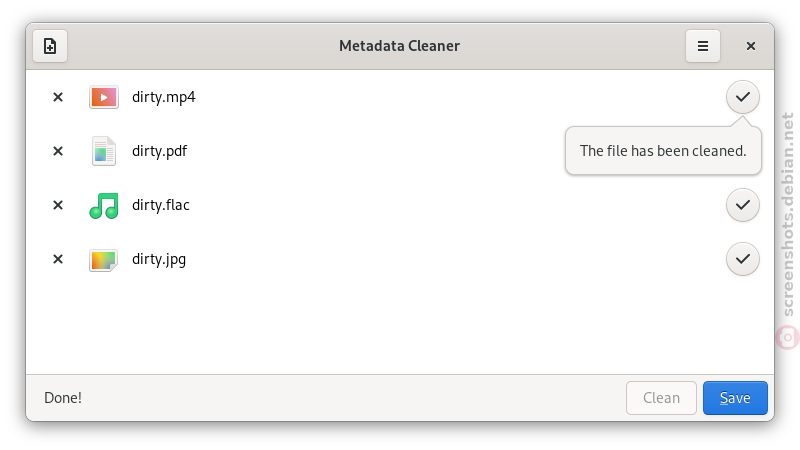Screen dimensions: 800x450
Task: Click the dirty.jpg image icon
Action: tap(104, 260)
